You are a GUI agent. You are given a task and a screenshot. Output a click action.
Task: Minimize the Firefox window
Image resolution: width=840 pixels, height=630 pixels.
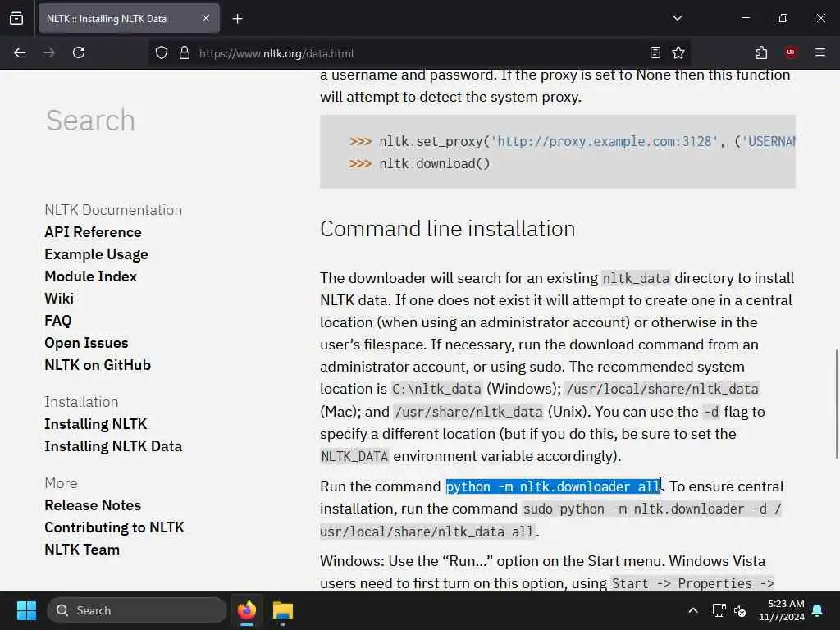click(745, 18)
